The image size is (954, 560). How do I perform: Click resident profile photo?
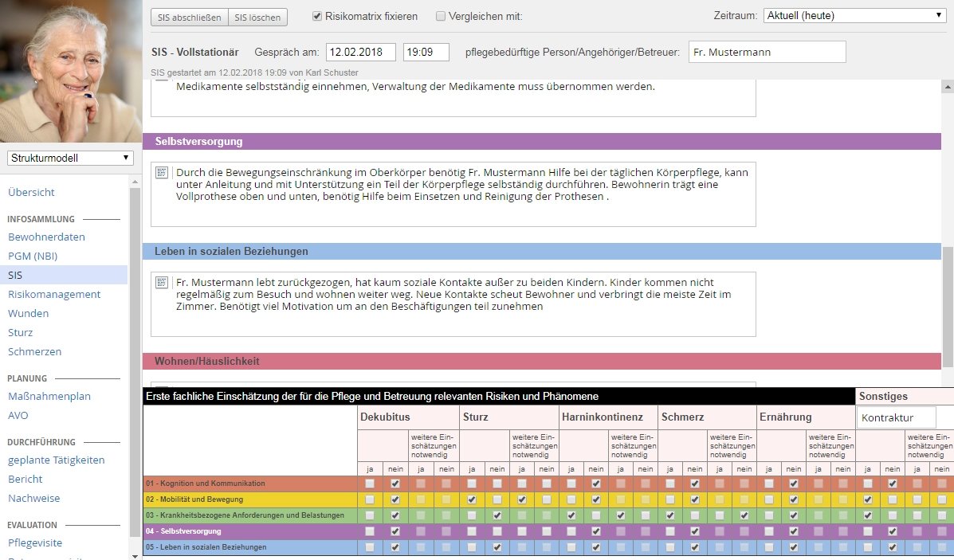(x=71, y=71)
